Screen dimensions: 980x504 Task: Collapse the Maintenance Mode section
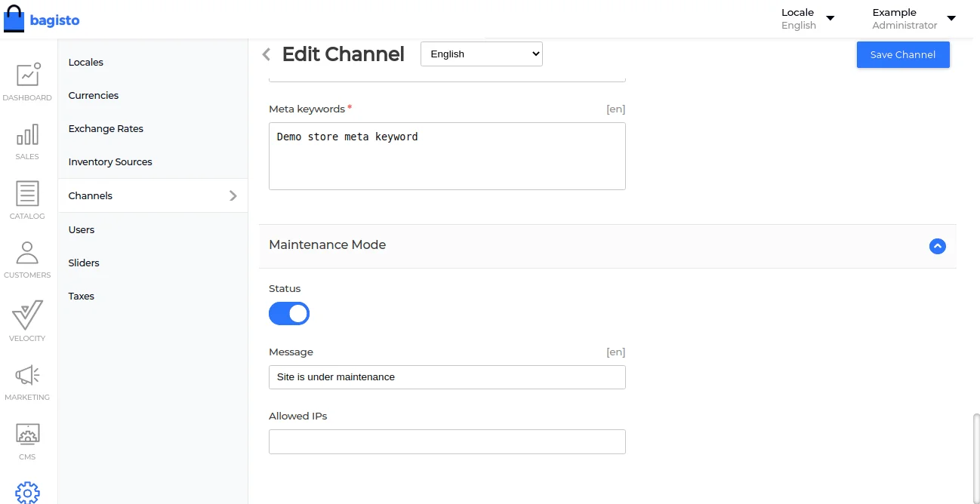[x=937, y=246]
